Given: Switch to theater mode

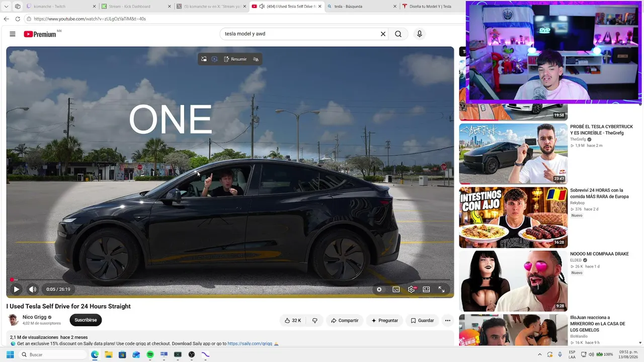Looking at the screenshot, I should (x=427, y=289).
